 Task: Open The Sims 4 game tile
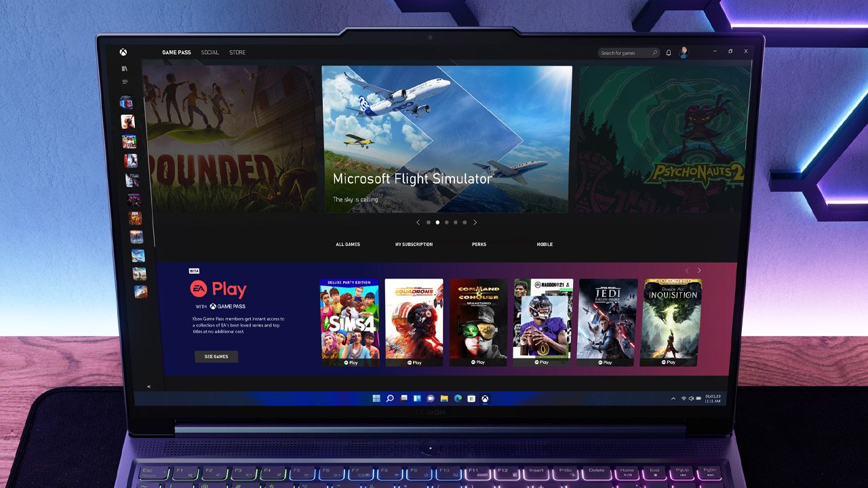[x=350, y=323]
